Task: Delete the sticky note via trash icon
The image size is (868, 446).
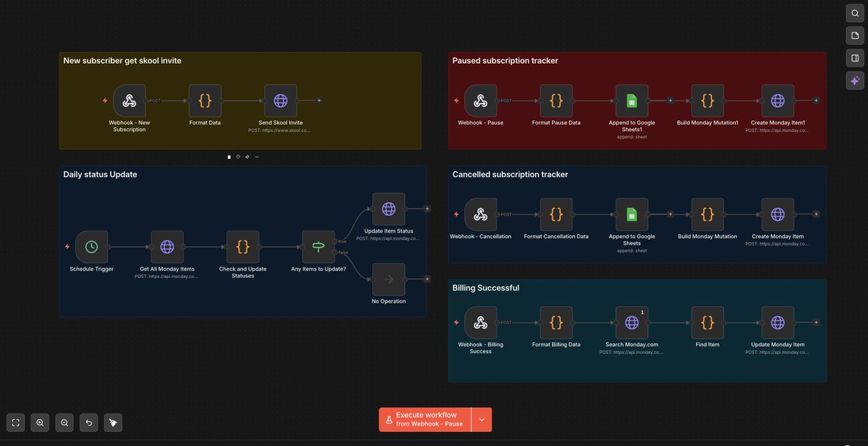Action: coord(229,156)
